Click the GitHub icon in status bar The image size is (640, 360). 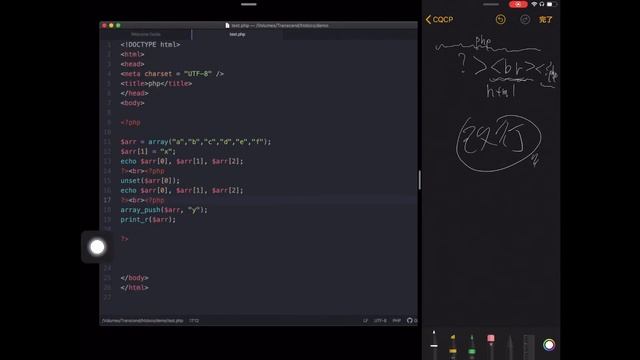pyautogui.click(x=410, y=320)
